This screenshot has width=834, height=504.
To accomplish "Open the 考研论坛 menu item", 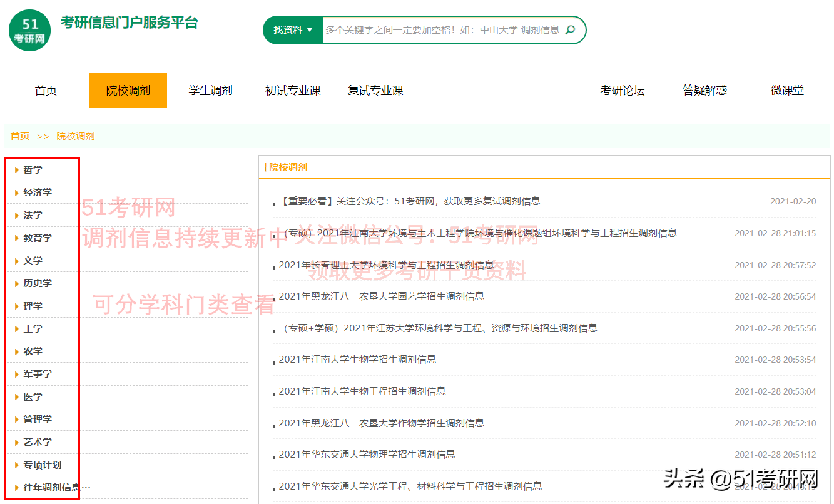I will [x=623, y=90].
